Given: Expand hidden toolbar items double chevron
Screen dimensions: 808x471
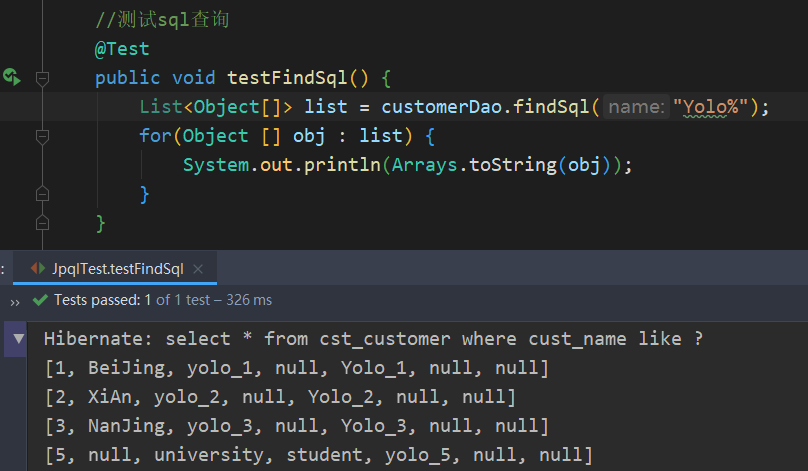Looking at the screenshot, I should click(x=14, y=302).
